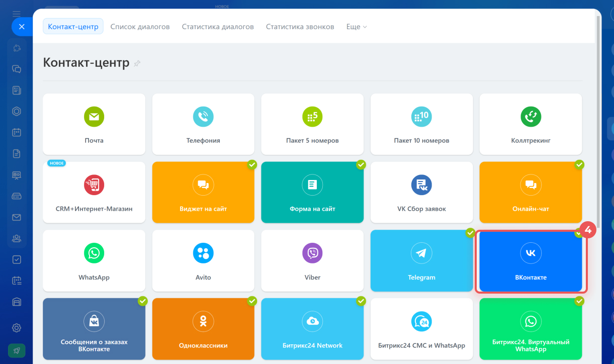Open the presentation board icon in sidebar
This screenshot has height=364, width=614.
click(x=17, y=174)
